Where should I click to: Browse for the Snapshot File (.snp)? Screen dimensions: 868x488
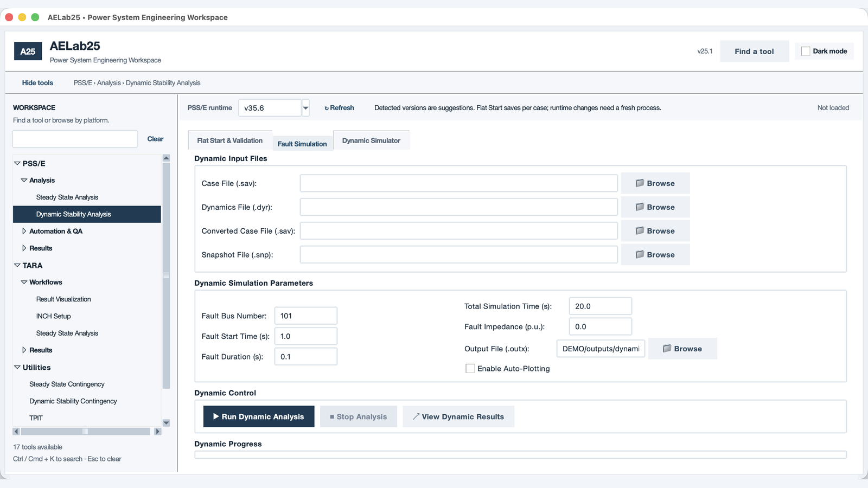point(655,254)
